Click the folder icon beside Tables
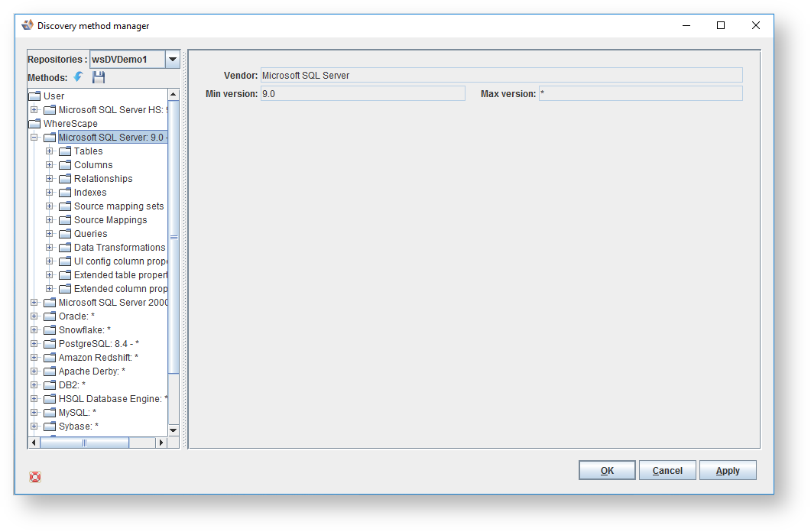 coord(65,151)
